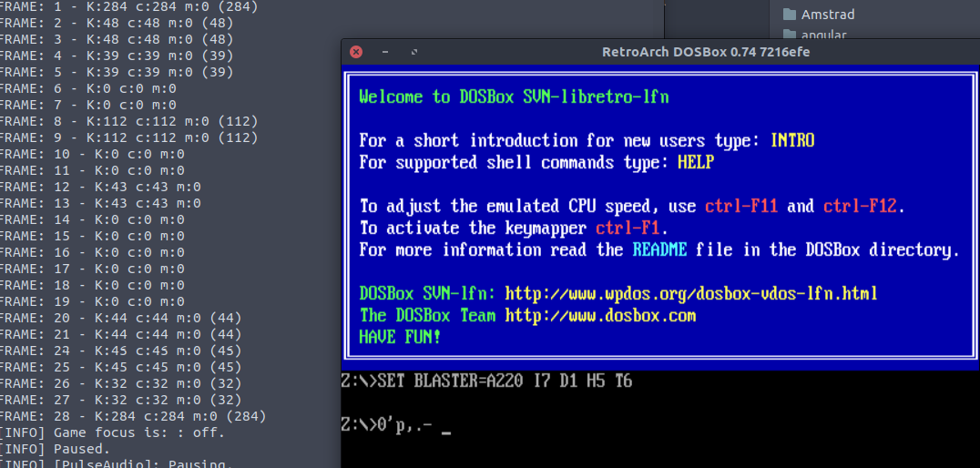Image resolution: width=980 pixels, height=468 pixels.
Task: Click terminal line FRAME: 13 K:43
Action: [x=100, y=203]
